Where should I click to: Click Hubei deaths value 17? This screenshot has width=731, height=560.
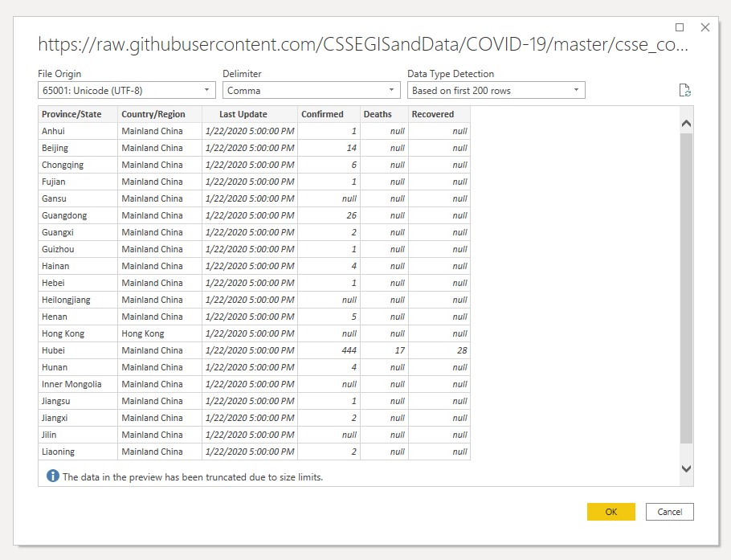click(384, 350)
